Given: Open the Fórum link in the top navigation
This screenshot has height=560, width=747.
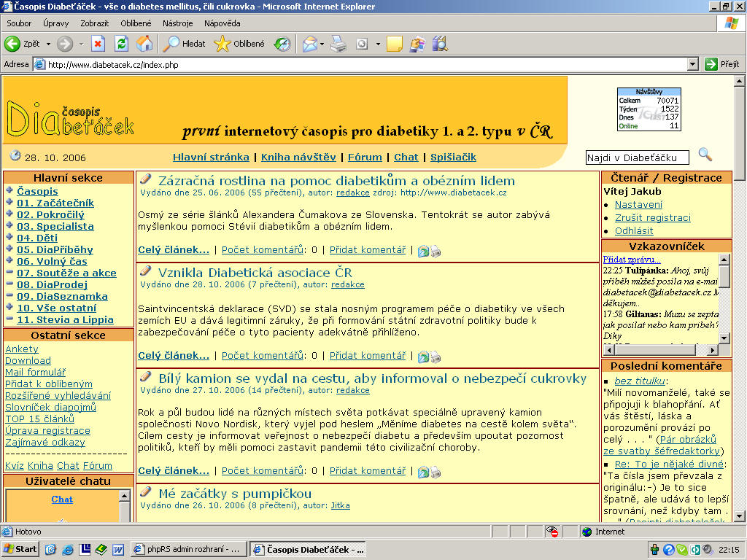Looking at the screenshot, I should tap(365, 157).
